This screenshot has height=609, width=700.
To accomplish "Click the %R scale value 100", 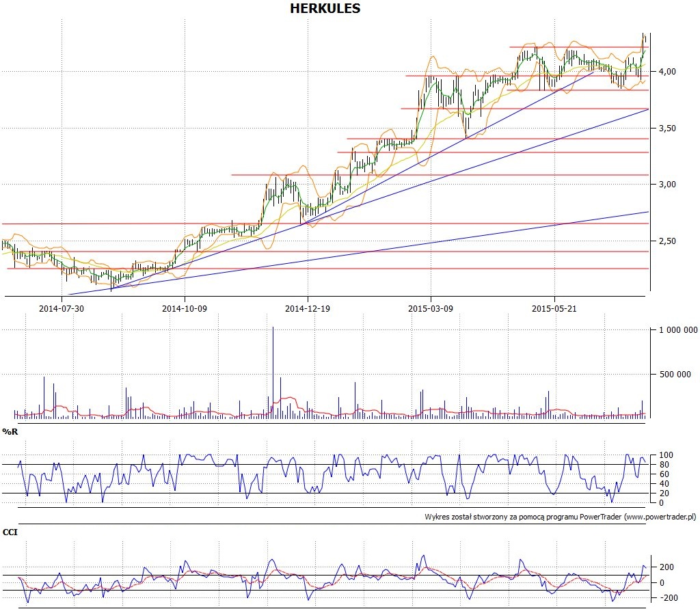I will point(666,455).
